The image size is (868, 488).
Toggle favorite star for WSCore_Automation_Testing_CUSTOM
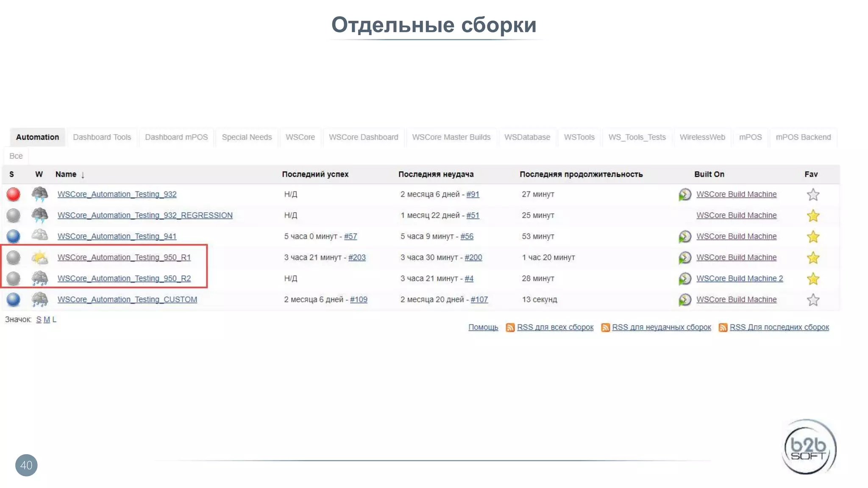[812, 300]
